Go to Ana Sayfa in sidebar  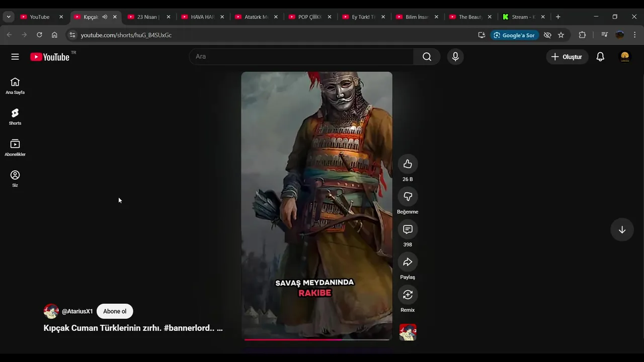click(x=15, y=86)
